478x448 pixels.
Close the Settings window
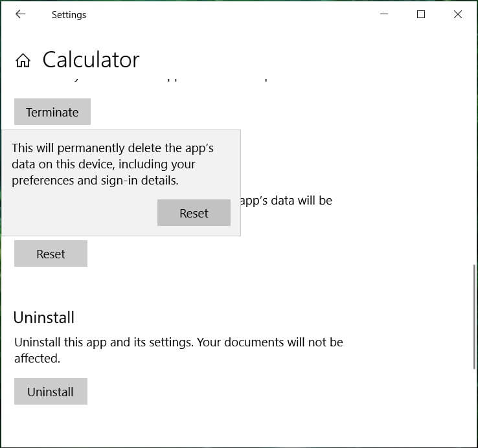[458, 14]
